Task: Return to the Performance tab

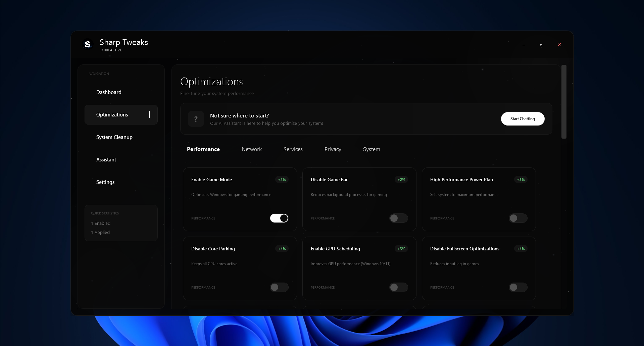Action: (203, 149)
